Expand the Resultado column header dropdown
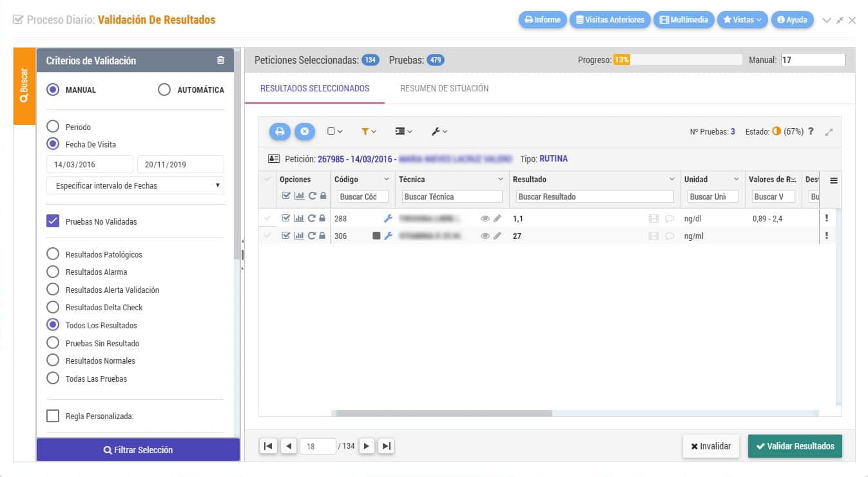868x477 pixels. (x=673, y=180)
